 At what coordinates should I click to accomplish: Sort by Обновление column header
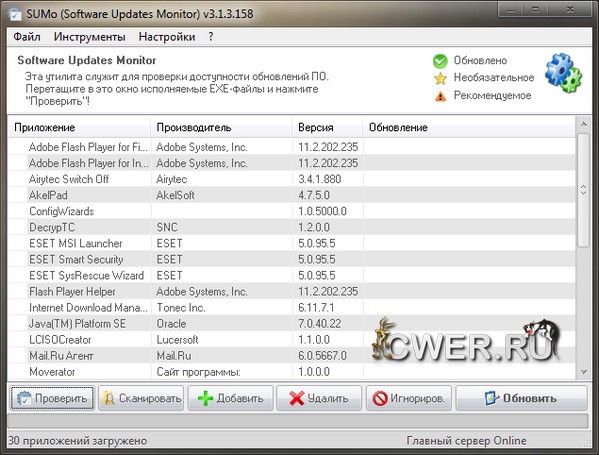tap(469, 127)
